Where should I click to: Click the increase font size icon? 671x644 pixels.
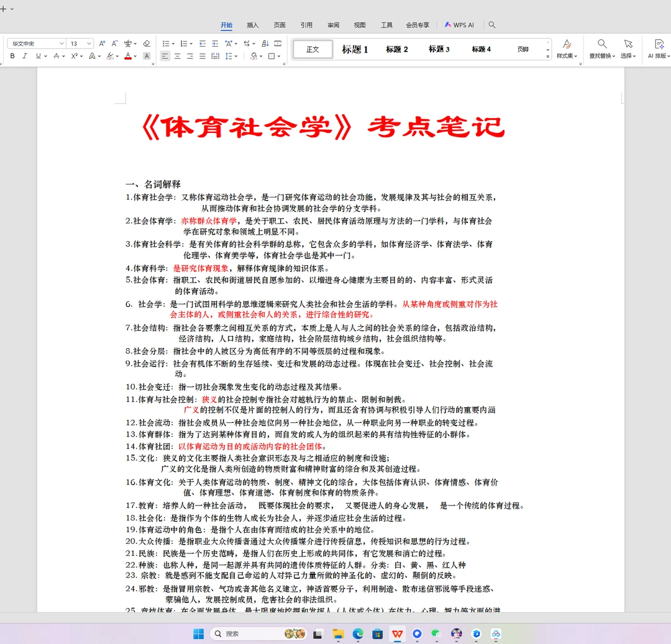tap(102, 43)
